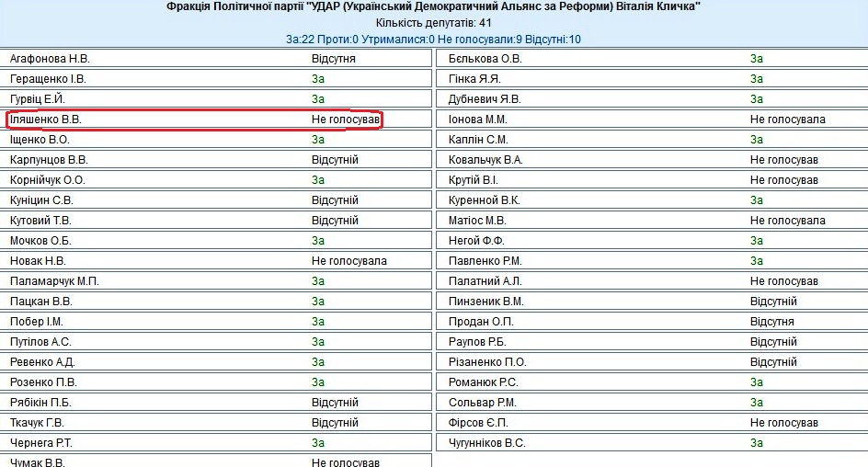
Task: Click Не голосував status for Фірсов Є.П.
Action: [x=784, y=423]
